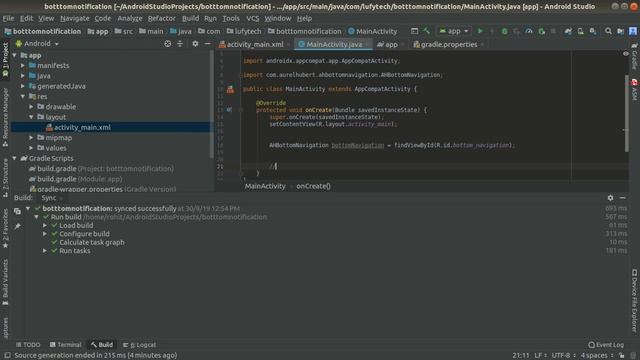This screenshot has height=360, width=640.
Task: Hide the Build panel with minus icon
Action: [622, 198]
